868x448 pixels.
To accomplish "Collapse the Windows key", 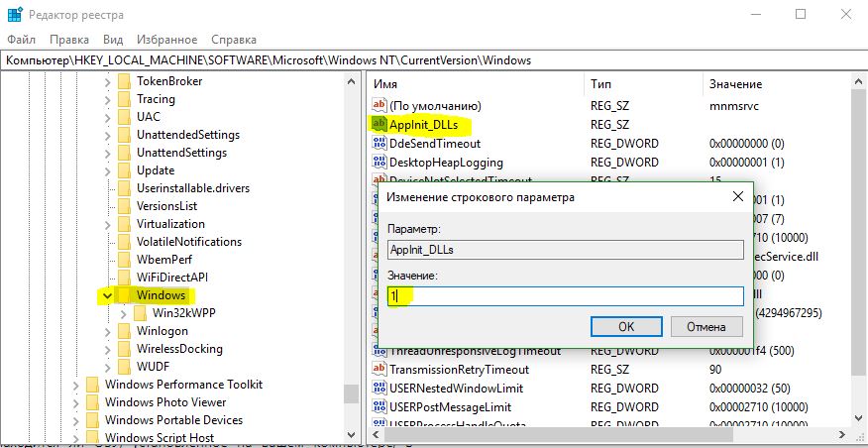I will (x=107, y=295).
